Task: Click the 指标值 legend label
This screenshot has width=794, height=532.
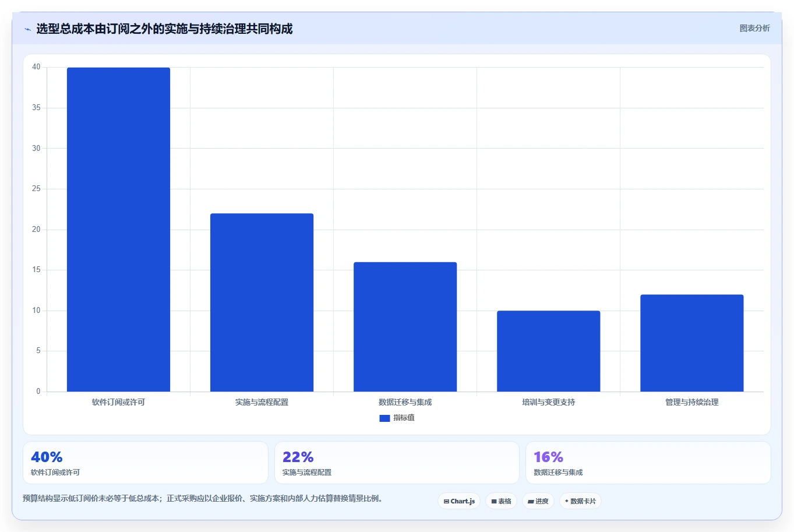Action: click(x=404, y=418)
